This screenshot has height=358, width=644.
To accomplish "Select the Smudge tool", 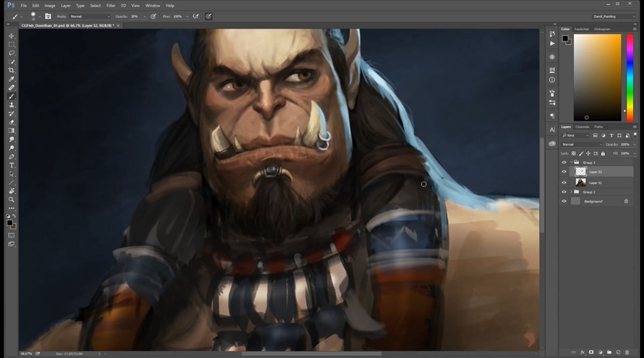I will pyautogui.click(x=12, y=139).
